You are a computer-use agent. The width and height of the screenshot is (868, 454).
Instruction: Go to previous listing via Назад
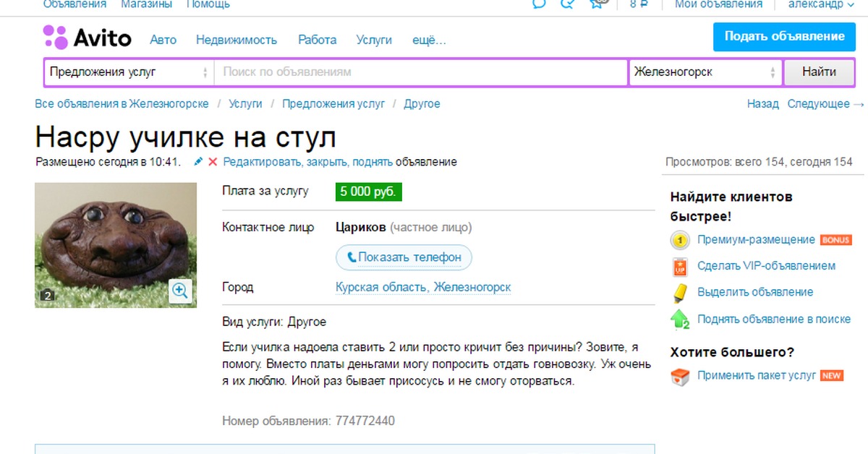(763, 104)
